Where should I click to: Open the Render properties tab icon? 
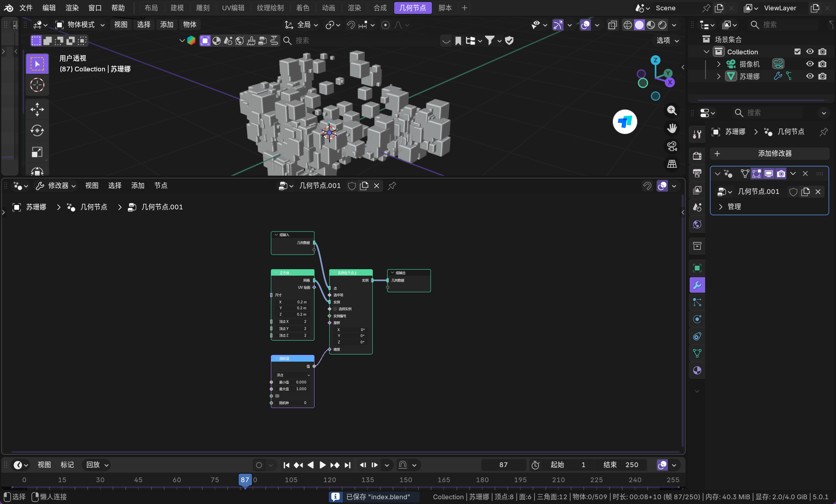697,156
